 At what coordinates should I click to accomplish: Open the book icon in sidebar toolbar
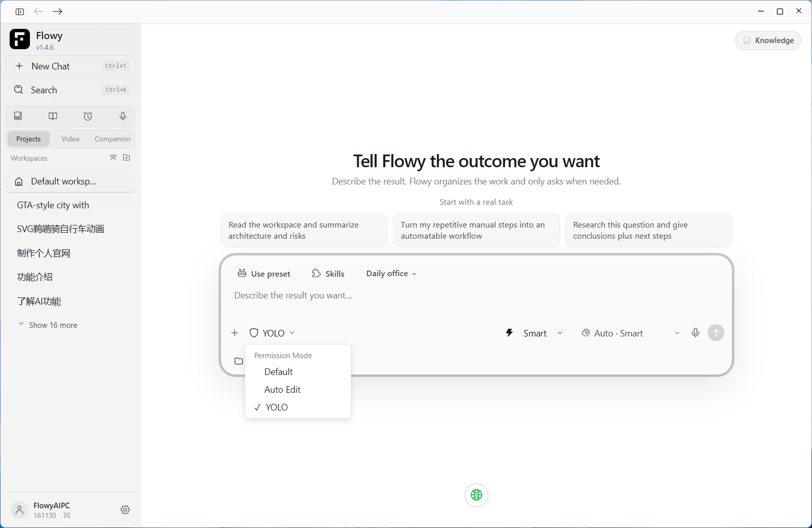pos(53,117)
